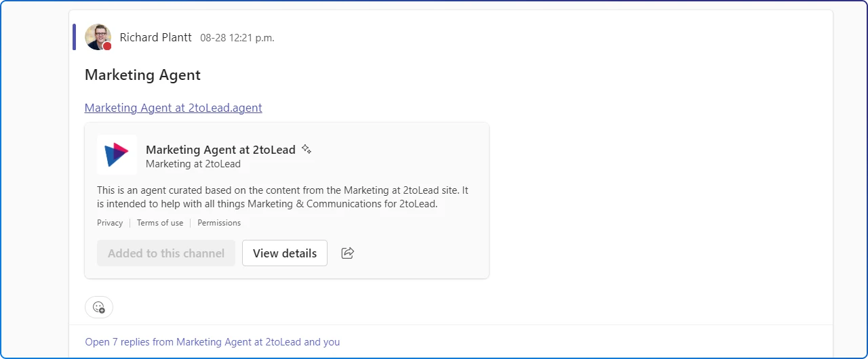The width and height of the screenshot is (868, 359).
Task: Click the Added to this channel button
Action: coord(166,253)
